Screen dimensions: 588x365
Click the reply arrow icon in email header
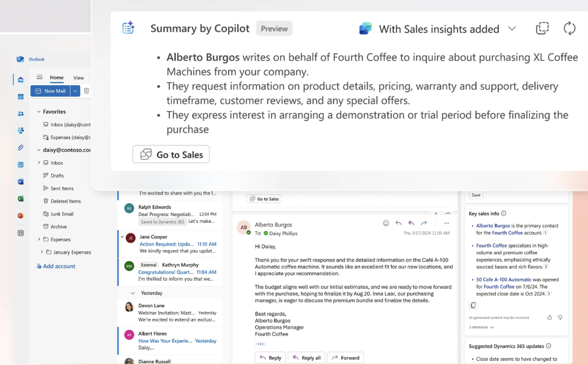click(x=398, y=223)
